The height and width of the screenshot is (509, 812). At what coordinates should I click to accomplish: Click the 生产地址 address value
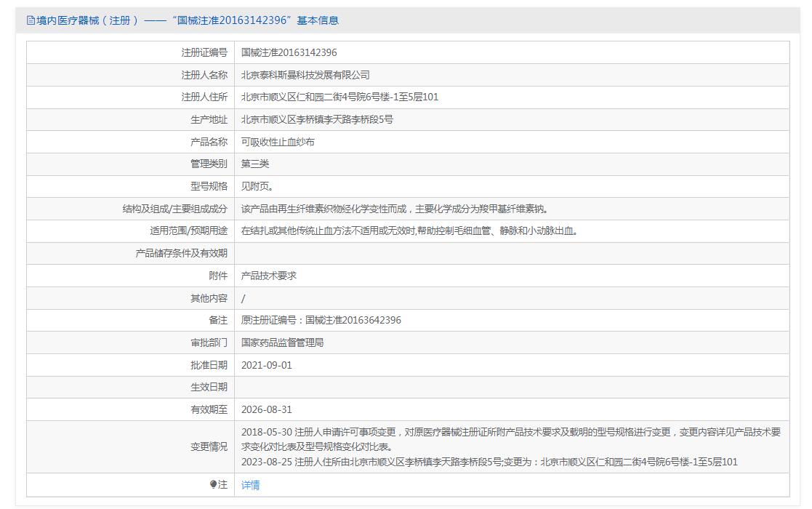pos(317,119)
